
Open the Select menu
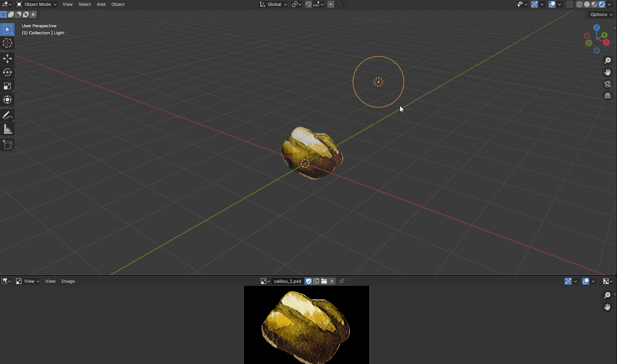point(84,4)
